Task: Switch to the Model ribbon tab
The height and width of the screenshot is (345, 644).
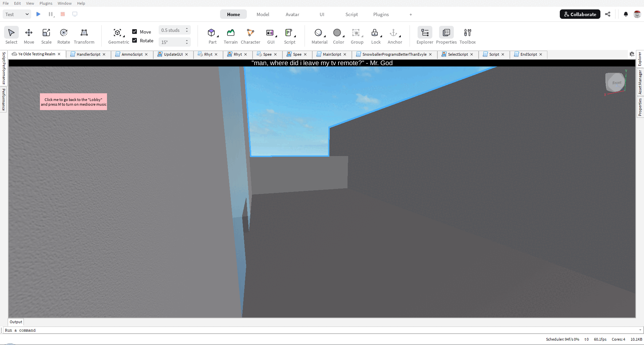Action: pyautogui.click(x=263, y=14)
